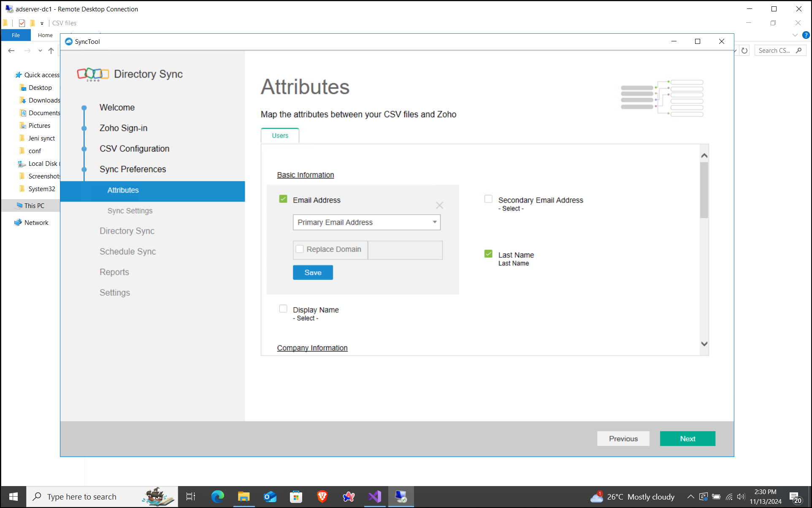Switch to the Users tab

point(280,135)
